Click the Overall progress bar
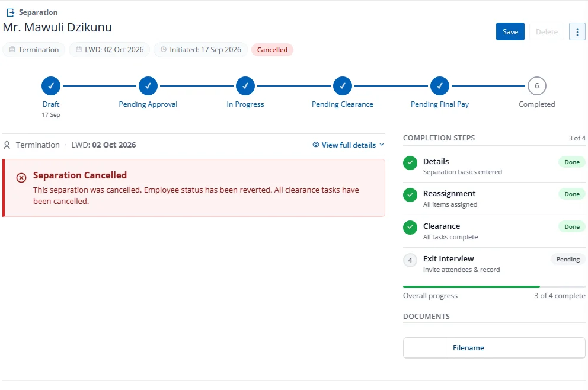The width and height of the screenshot is (588, 390). (494, 287)
